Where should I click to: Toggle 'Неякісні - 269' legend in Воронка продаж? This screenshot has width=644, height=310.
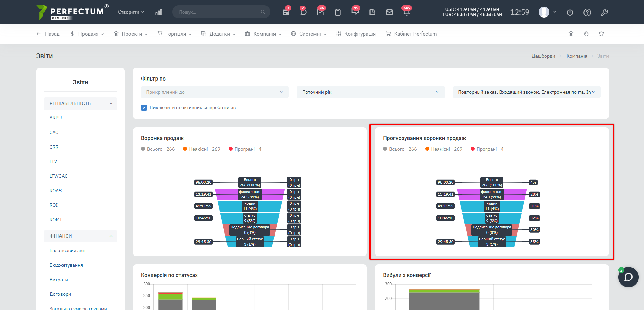201,149
